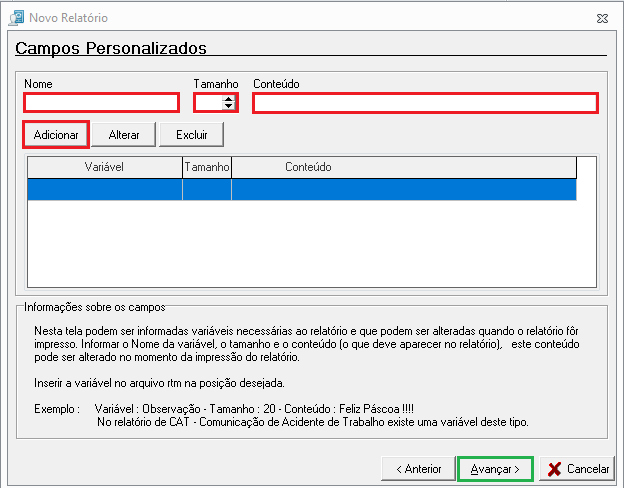
Task: Click the 'Inserir a variável no arquivo rtm' text
Action: 159,383
